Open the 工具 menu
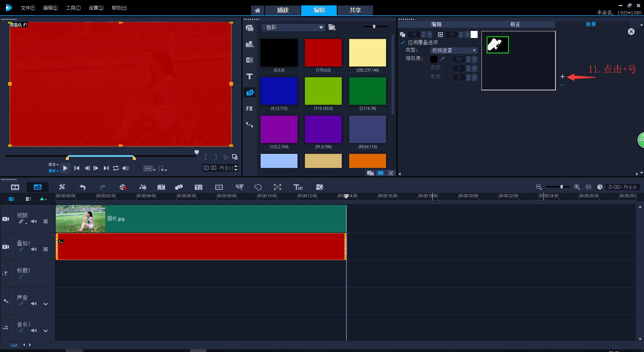The image size is (644, 352). 73,8
